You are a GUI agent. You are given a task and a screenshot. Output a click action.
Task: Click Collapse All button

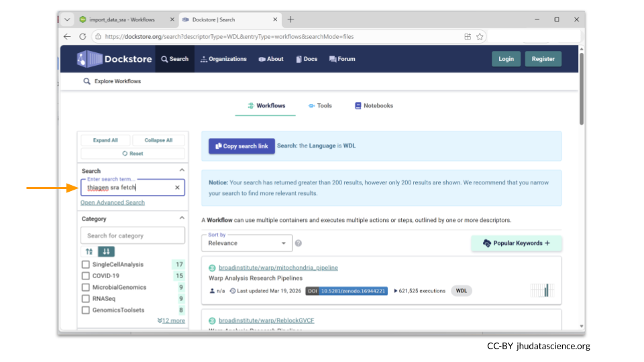click(158, 140)
